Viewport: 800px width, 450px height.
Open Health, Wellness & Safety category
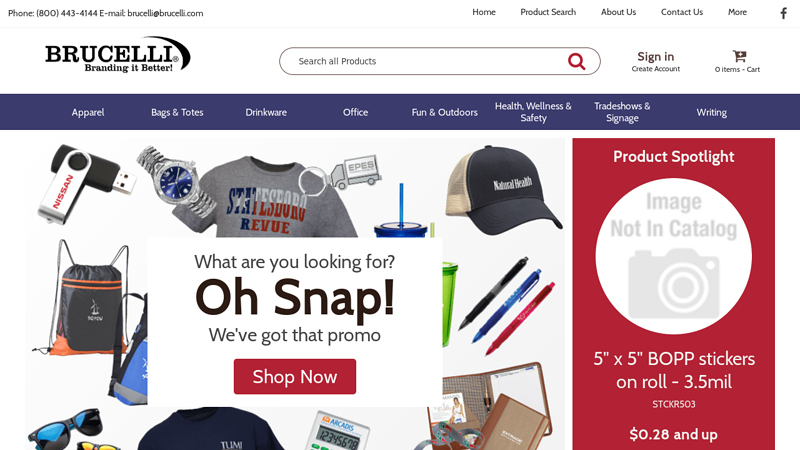(x=533, y=112)
